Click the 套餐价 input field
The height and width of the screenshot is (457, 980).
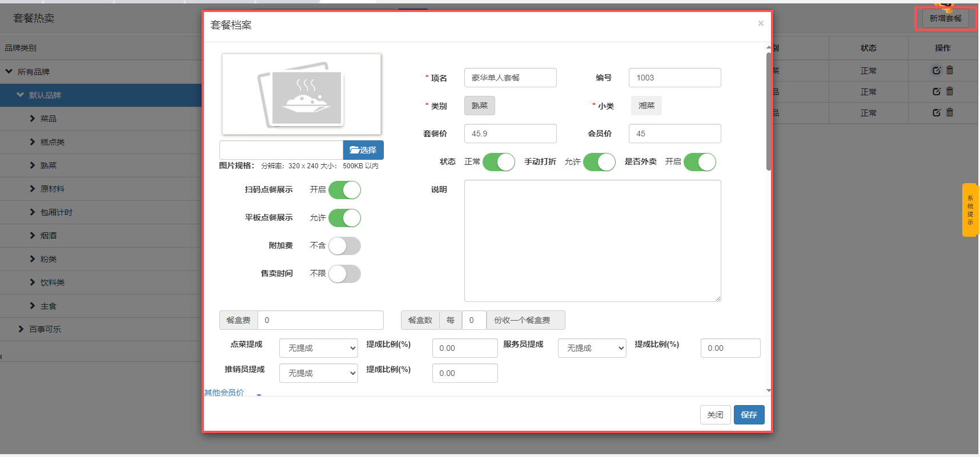click(510, 134)
